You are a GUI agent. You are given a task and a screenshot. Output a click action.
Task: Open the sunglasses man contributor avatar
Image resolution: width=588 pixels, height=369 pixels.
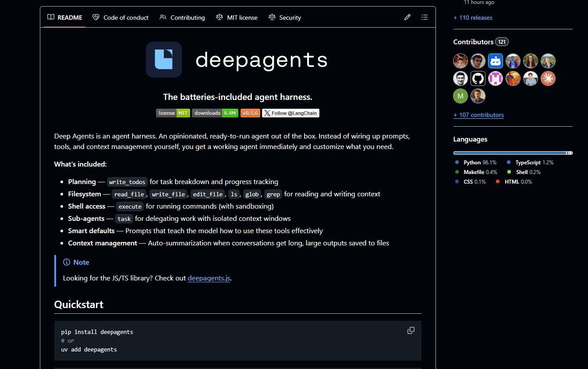(478, 61)
